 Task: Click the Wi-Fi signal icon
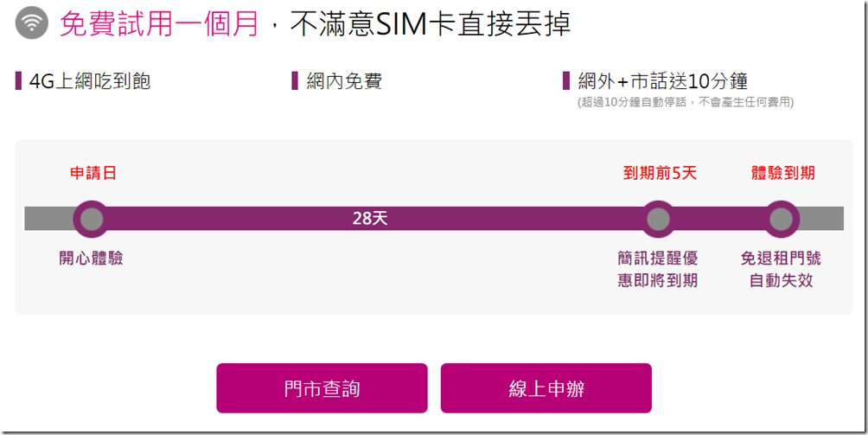[32, 23]
